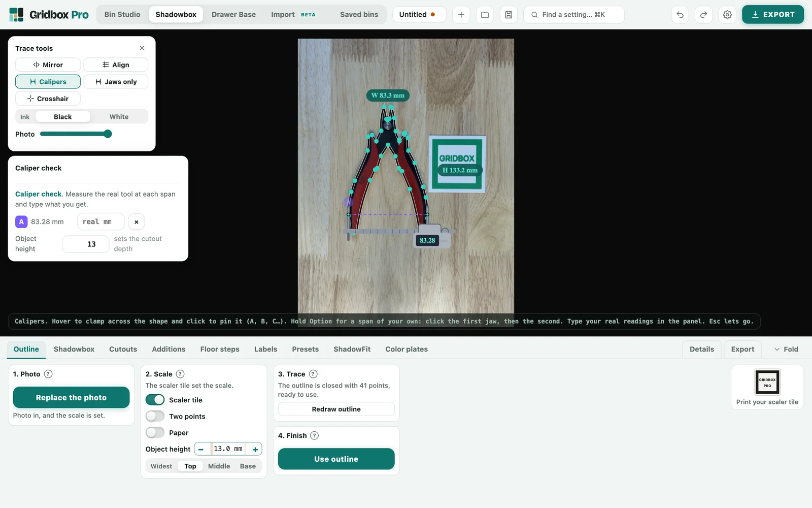This screenshot has width=812, height=508.
Task: Toggle the Jaws only tool
Action: [116, 82]
